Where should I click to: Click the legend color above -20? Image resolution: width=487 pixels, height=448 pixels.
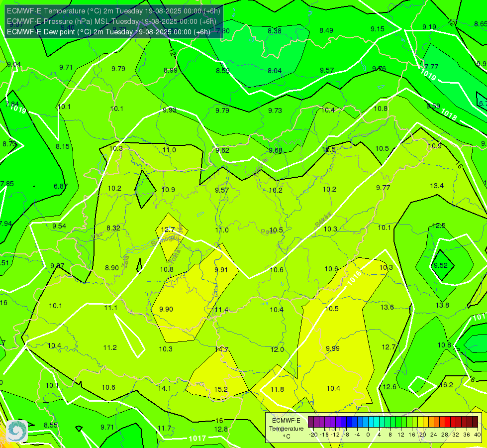coord(310,422)
